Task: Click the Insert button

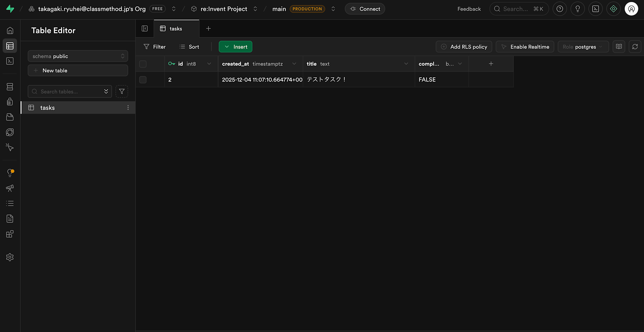Action: [235, 47]
